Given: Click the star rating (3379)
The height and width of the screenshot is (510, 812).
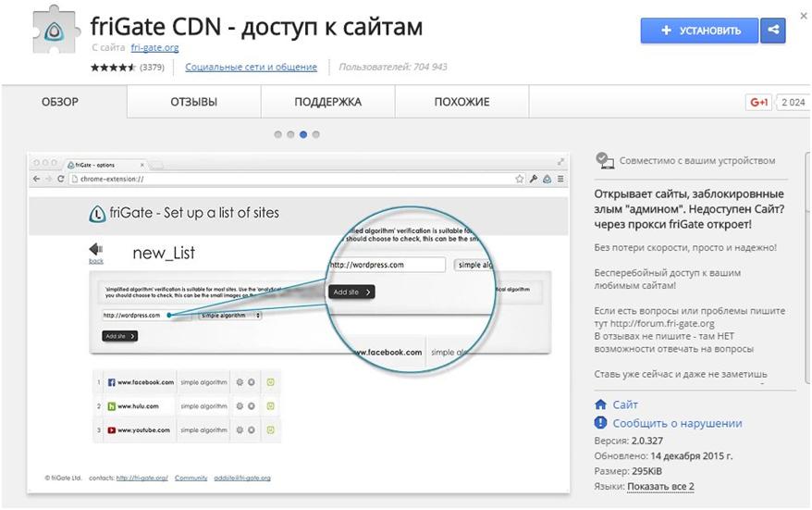Looking at the screenshot, I should coord(127,67).
